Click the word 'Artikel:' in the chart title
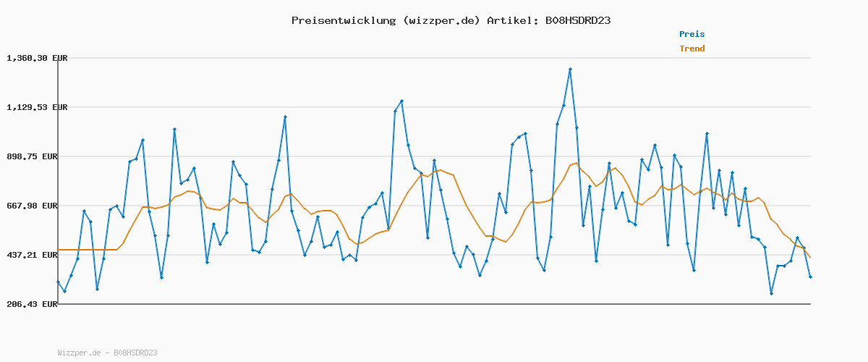This screenshot has height=362, width=868. click(x=511, y=20)
